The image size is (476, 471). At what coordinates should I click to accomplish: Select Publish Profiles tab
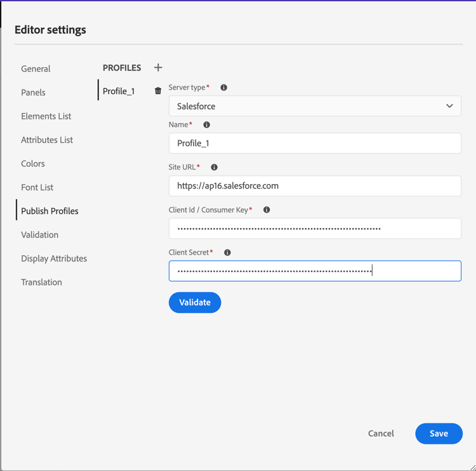coord(50,211)
